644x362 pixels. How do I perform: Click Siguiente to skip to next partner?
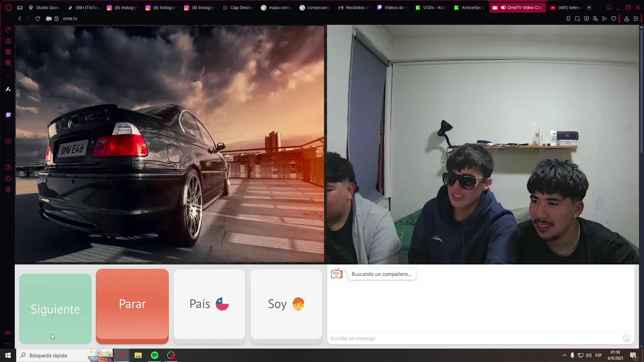tap(55, 309)
